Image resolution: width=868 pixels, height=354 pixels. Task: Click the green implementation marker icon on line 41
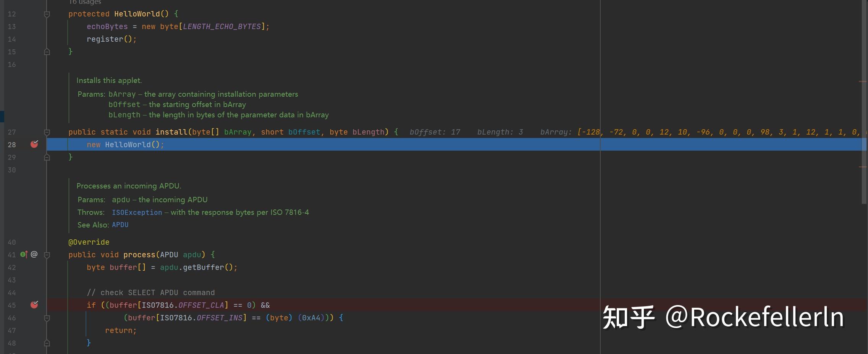click(22, 254)
